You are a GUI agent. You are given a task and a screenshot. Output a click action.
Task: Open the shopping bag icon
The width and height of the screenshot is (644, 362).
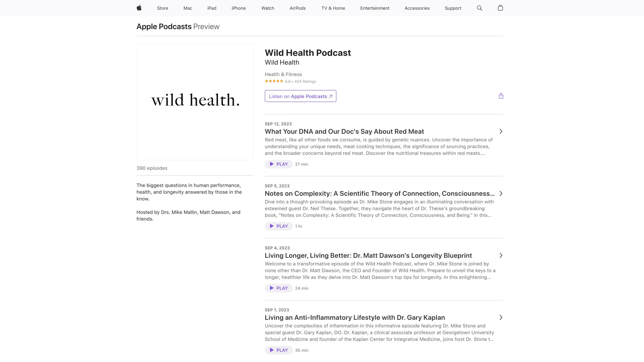pyautogui.click(x=500, y=8)
